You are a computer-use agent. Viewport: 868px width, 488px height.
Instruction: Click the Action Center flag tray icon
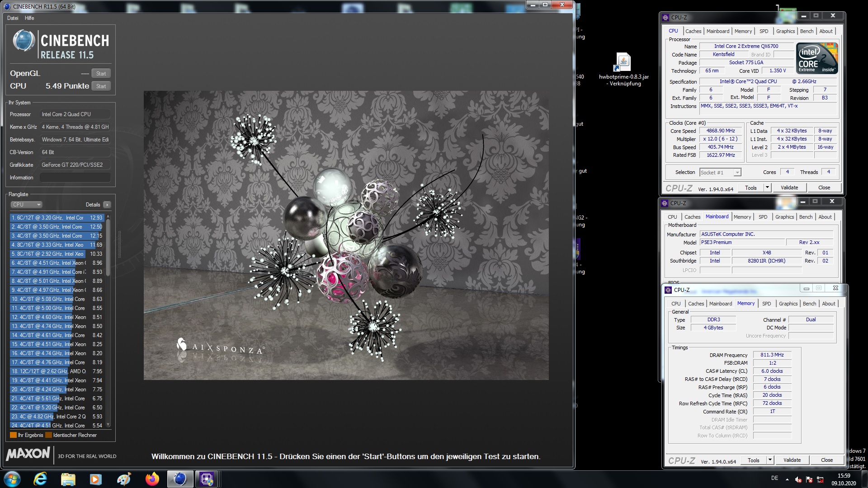click(x=809, y=479)
